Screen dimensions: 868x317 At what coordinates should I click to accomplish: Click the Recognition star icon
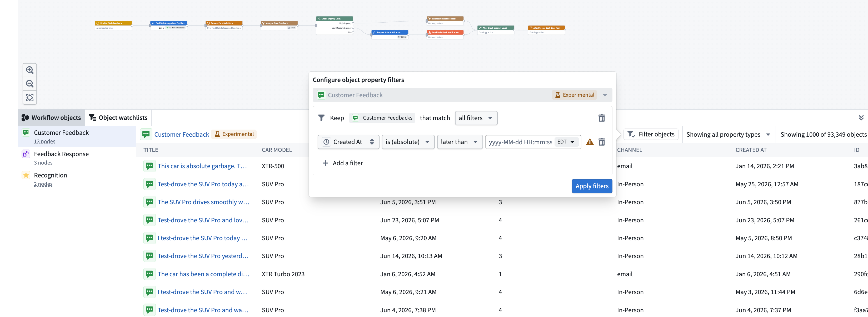click(x=26, y=175)
